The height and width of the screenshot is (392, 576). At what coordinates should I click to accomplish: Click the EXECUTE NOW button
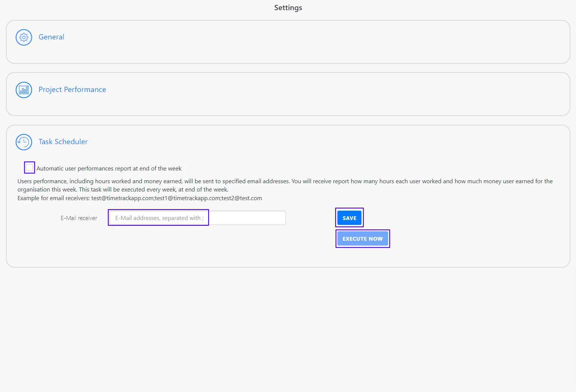tap(362, 238)
